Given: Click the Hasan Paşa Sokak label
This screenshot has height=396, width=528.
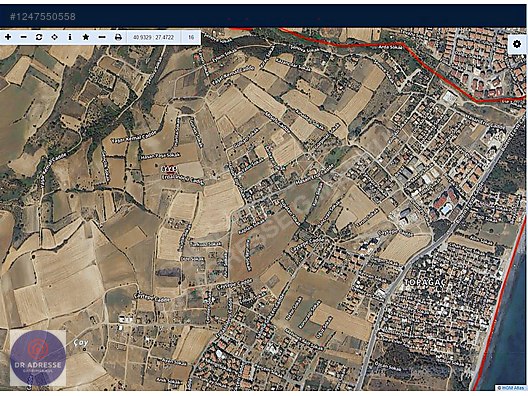Looking at the screenshot, I should (160, 156).
